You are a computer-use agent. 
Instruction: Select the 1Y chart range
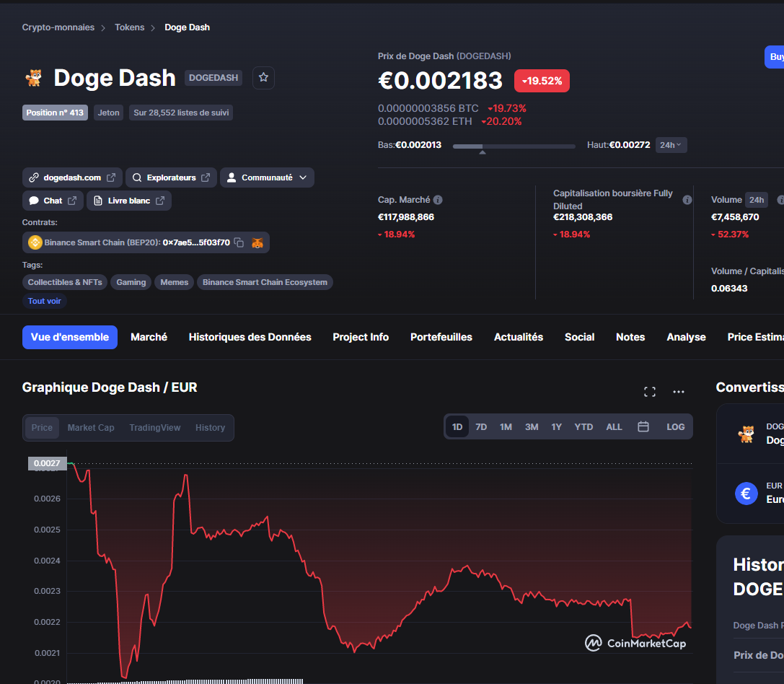tap(557, 427)
